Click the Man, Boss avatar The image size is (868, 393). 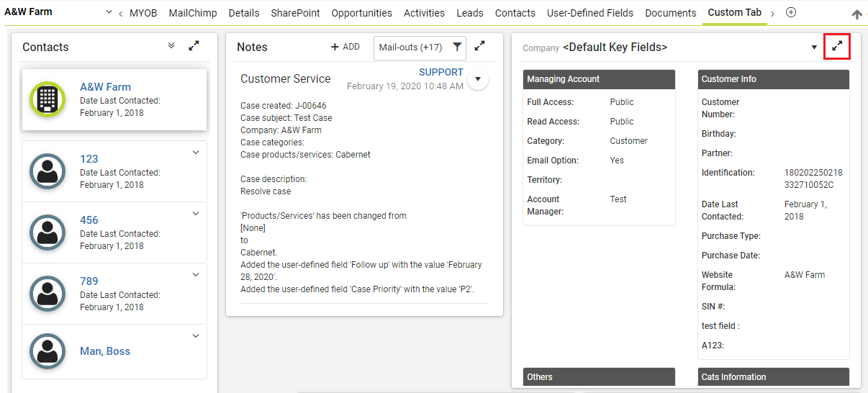48,351
